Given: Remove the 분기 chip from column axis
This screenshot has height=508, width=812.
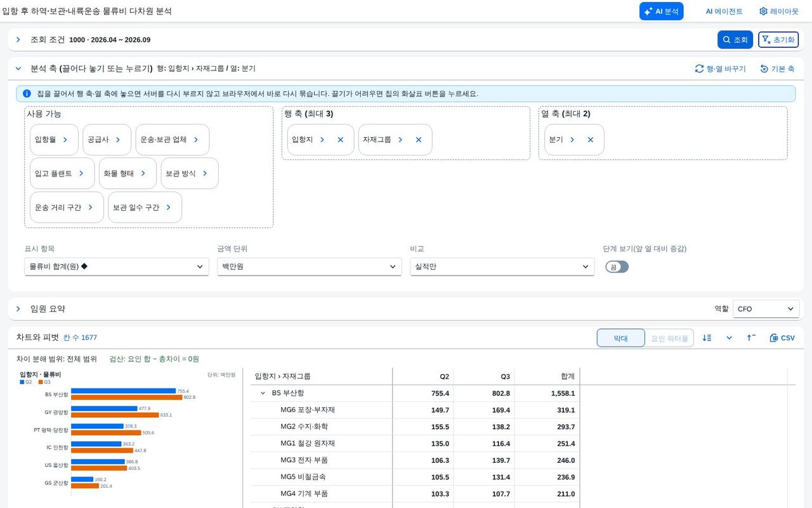Looking at the screenshot, I should point(591,140).
